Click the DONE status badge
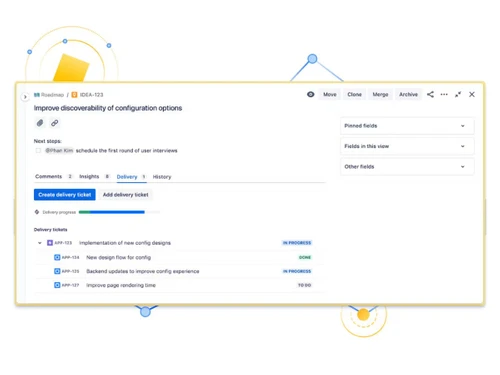 [x=305, y=257]
